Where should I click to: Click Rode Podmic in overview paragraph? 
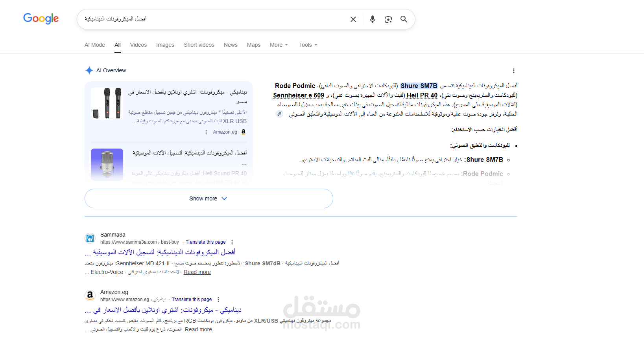click(295, 86)
